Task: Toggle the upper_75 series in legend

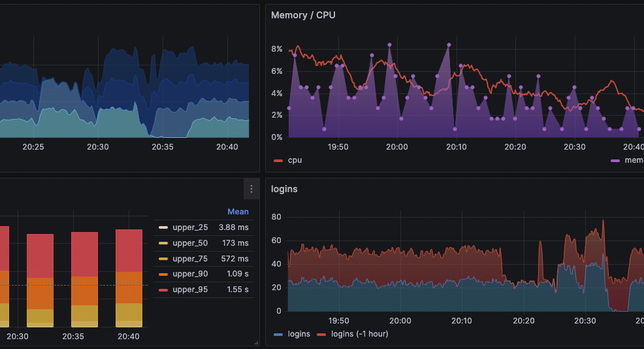Action: [x=190, y=258]
